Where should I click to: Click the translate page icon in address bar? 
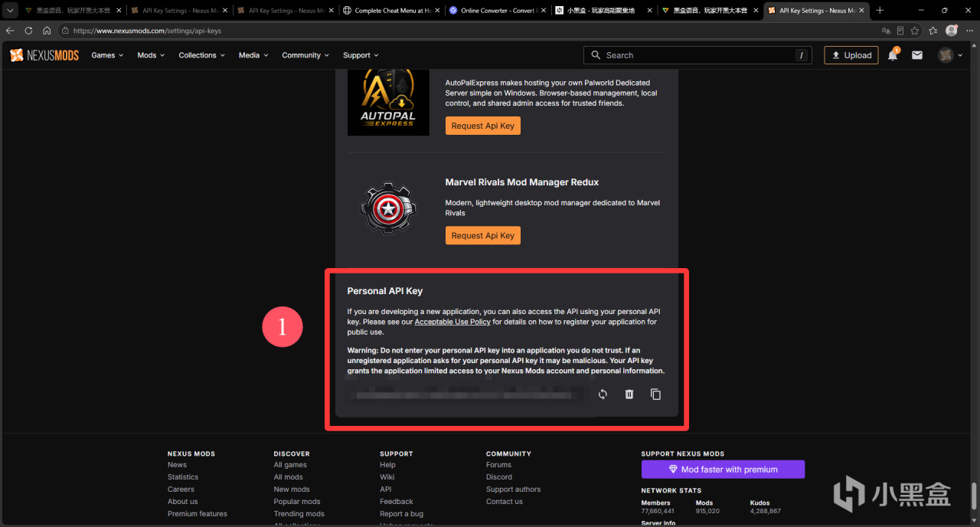(x=886, y=31)
